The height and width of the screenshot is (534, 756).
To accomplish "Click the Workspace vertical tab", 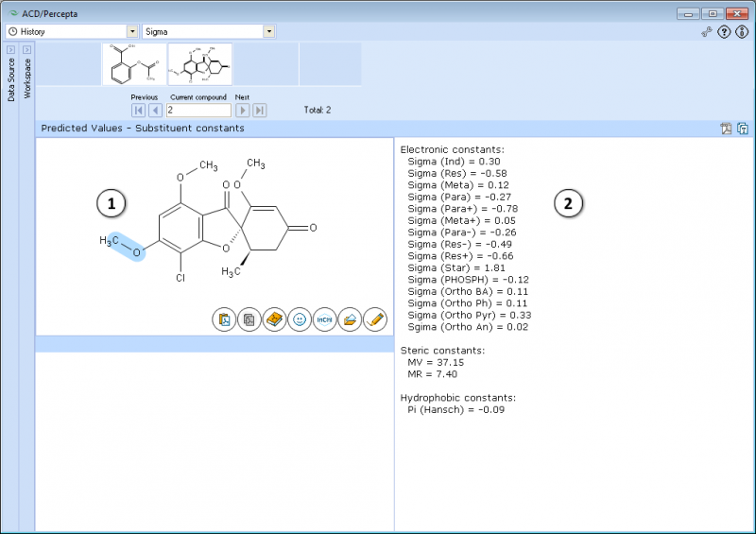I will (27, 78).
